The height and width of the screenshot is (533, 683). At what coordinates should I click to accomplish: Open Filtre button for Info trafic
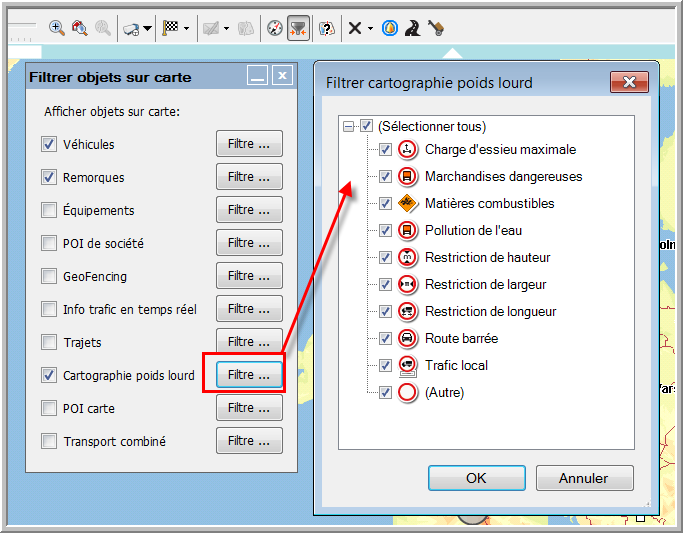[249, 309]
